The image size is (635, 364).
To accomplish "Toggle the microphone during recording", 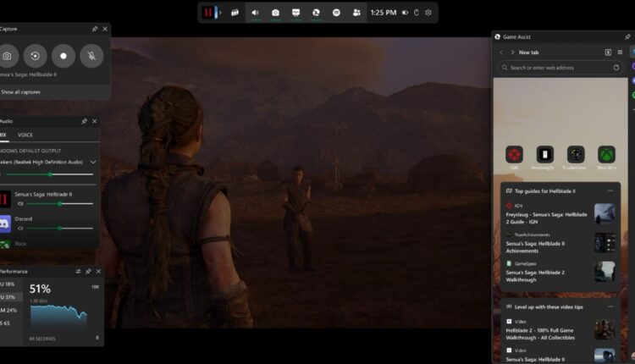I will coord(91,57).
